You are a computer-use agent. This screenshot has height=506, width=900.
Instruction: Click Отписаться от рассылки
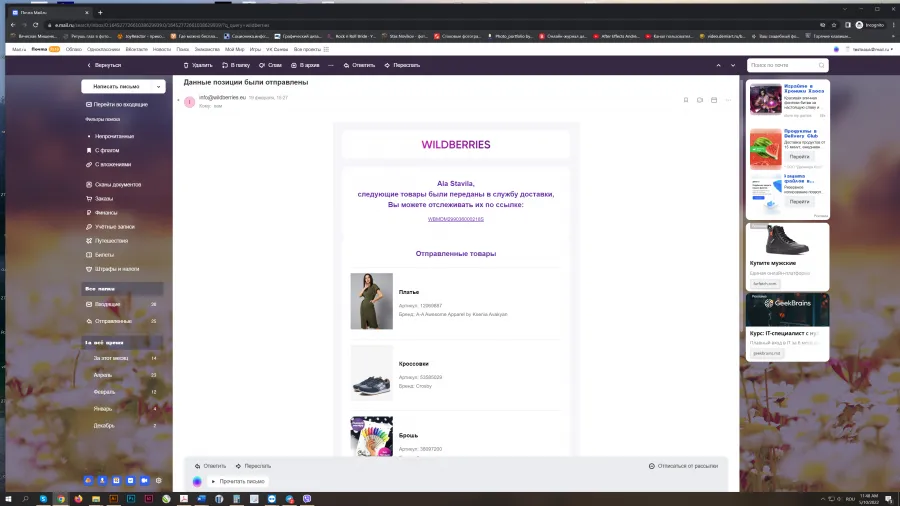[x=684, y=466]
